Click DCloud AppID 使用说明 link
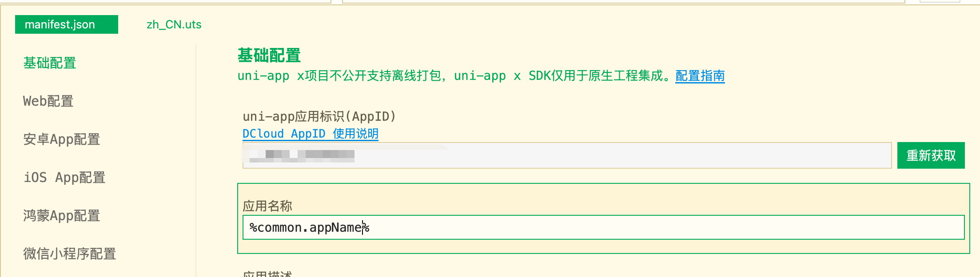Viewport: 980px width, 277px height. [x=310, y=134]
